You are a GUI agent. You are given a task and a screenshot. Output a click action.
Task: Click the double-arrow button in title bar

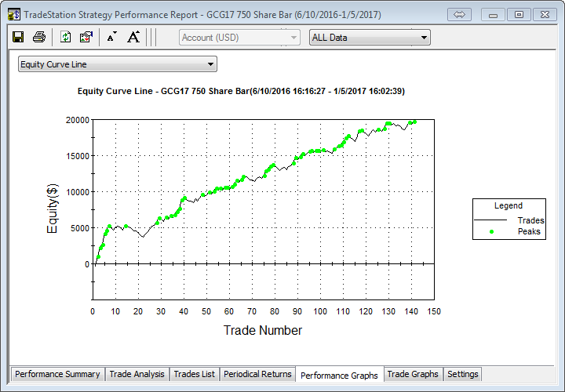pyautogui.click(x=459, y=14)
